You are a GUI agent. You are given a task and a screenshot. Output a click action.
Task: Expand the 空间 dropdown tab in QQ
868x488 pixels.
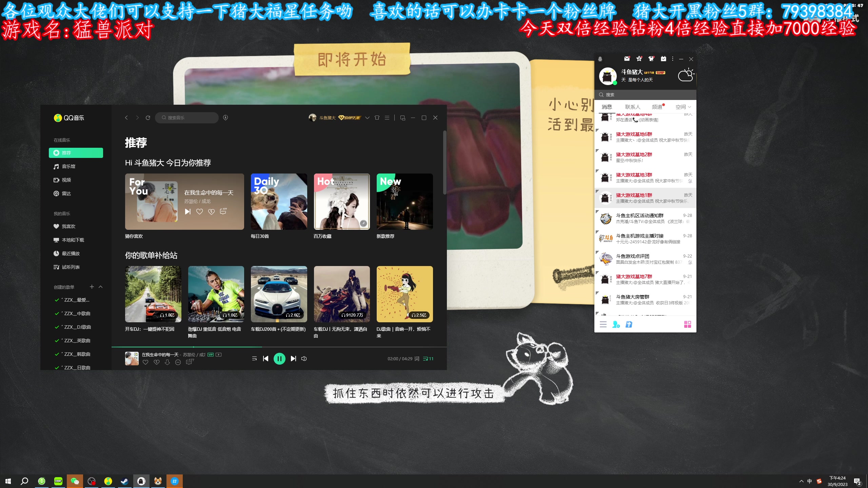pos(683,107)
